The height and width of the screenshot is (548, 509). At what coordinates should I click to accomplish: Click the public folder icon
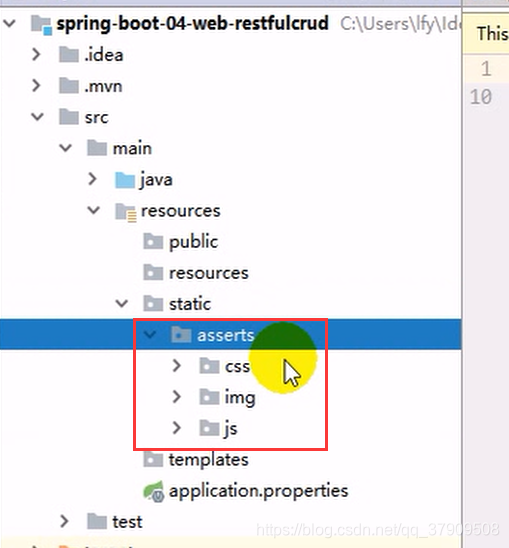coord(153,241)
